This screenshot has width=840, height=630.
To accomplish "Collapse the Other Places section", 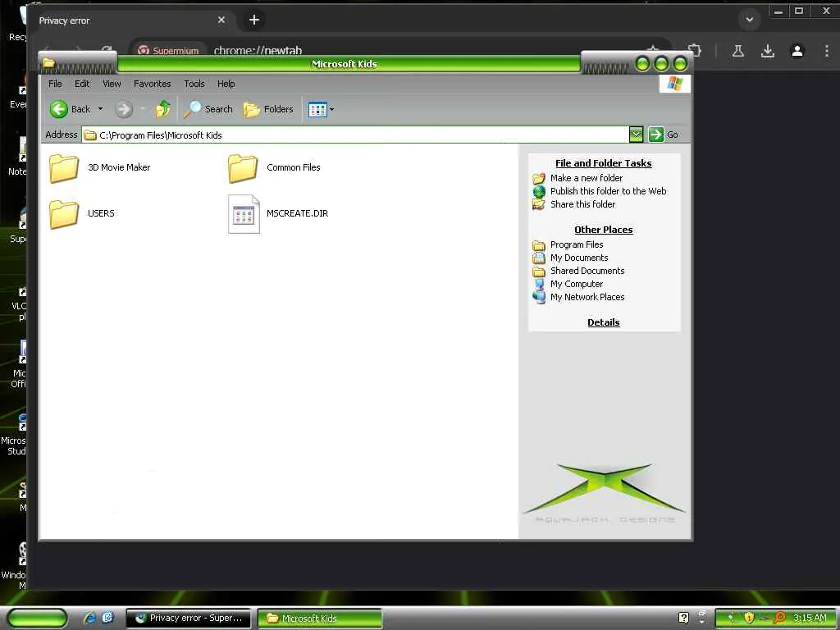I will [x=603, y=230].
